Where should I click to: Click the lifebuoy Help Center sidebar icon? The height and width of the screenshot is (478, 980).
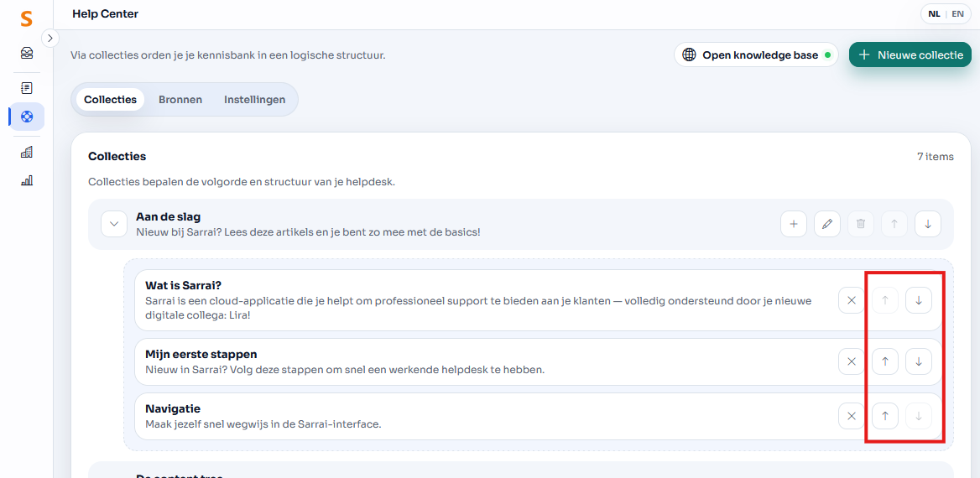click(27, 117)
